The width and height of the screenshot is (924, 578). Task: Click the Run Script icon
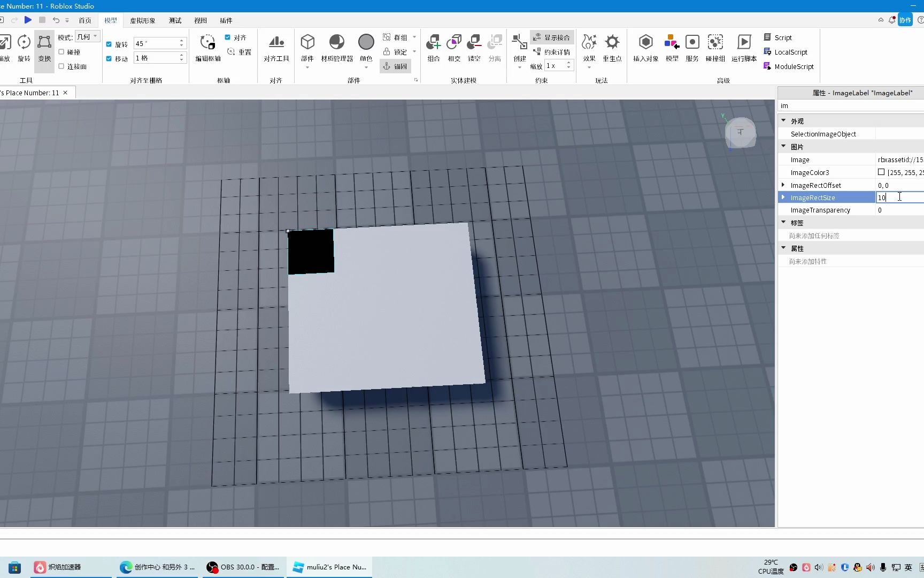(x=744, y=48)
